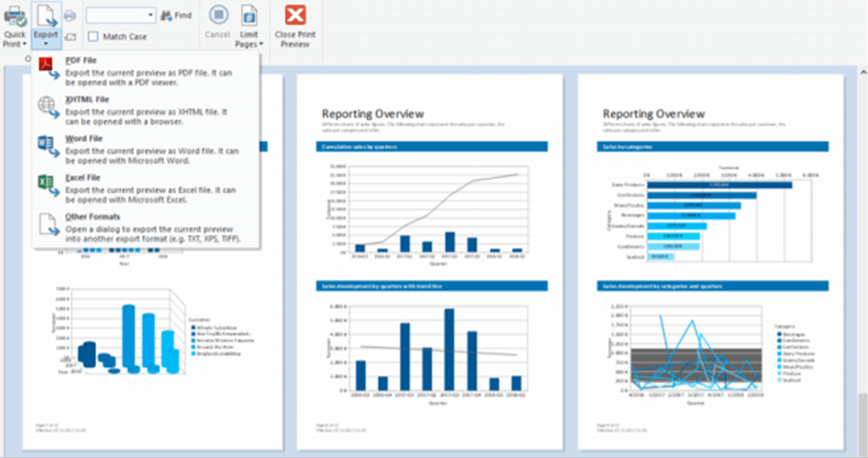Toggle the Match Case checkbox
This screenshot has width=868, height=458.
coord(93,36)
